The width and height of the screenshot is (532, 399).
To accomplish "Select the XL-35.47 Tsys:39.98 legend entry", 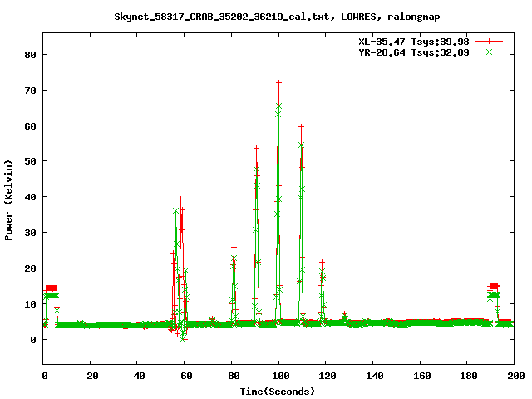I will click(x=414, y=42).
